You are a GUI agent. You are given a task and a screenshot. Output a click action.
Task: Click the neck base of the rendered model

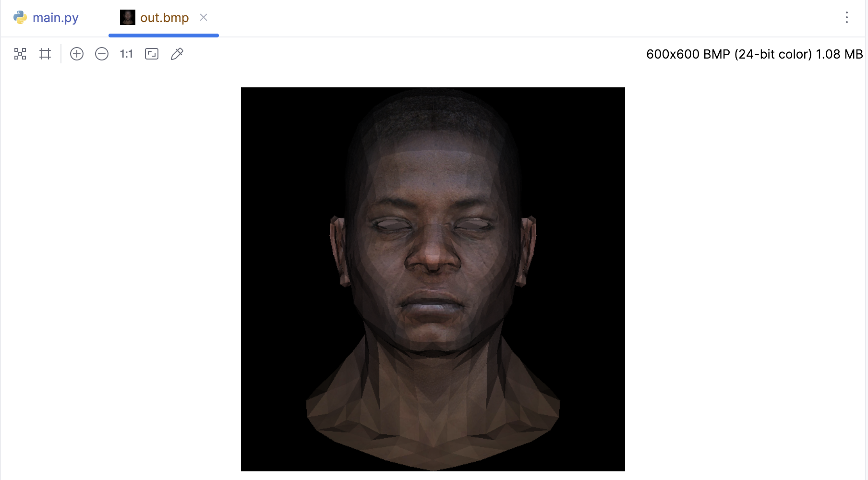pos(433,432)
